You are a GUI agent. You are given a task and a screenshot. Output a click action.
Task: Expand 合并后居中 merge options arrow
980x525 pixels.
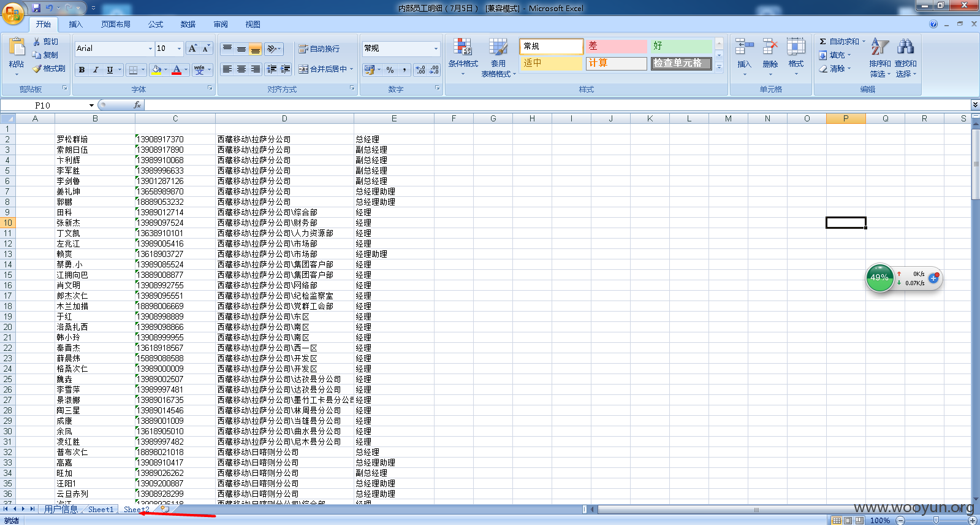pos(352,69)
